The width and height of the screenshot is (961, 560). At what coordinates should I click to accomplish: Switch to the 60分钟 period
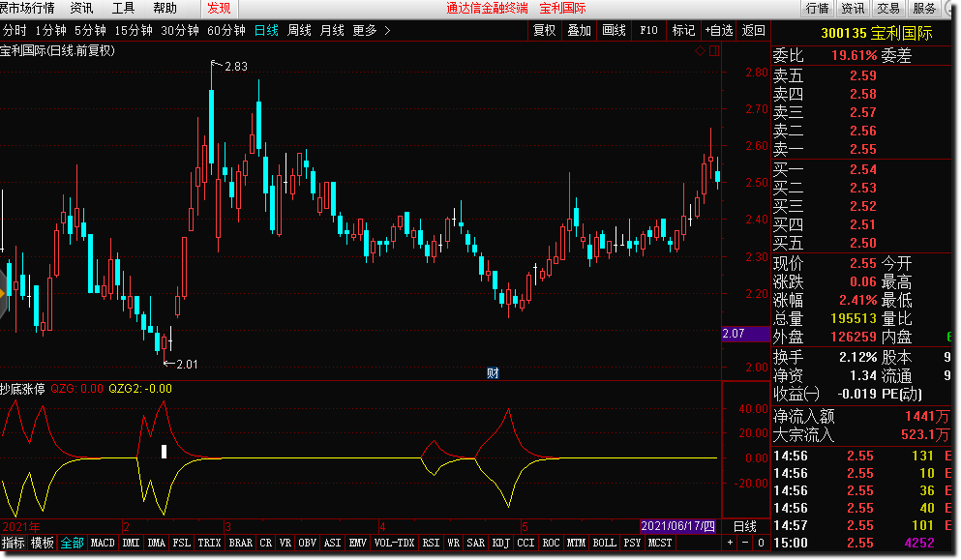tap(226, 31)
